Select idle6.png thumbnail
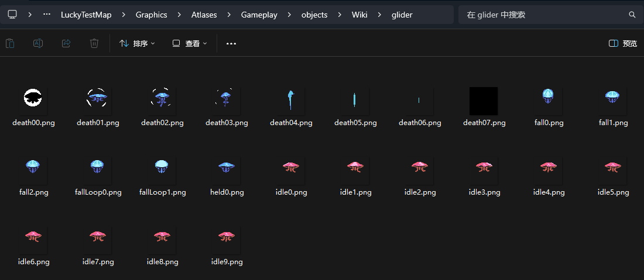Image resolution: width=644 pixels, height=280 pixels. (x=33, y=240)
